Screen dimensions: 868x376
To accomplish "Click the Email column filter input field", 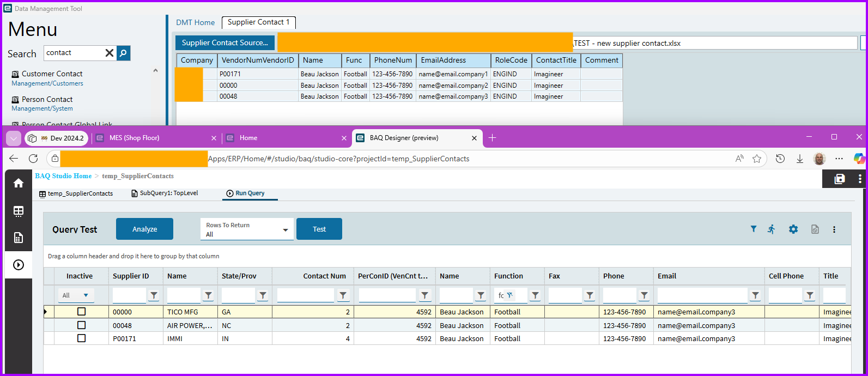I will tap(702, 295).
